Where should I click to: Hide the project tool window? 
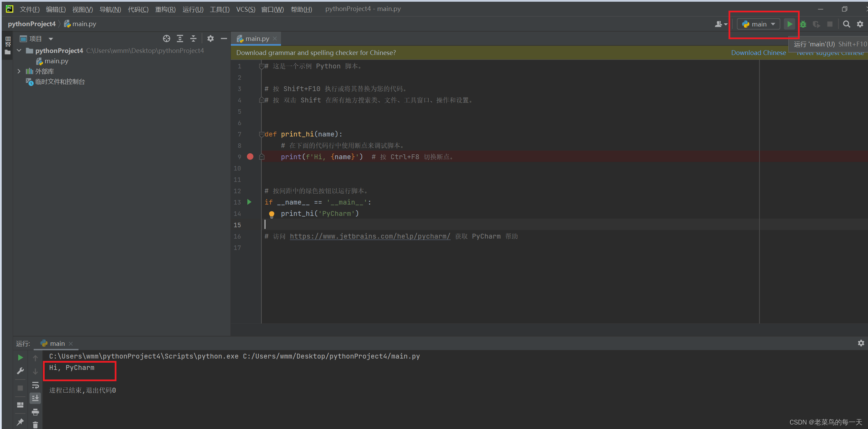[x=224, y=38]
